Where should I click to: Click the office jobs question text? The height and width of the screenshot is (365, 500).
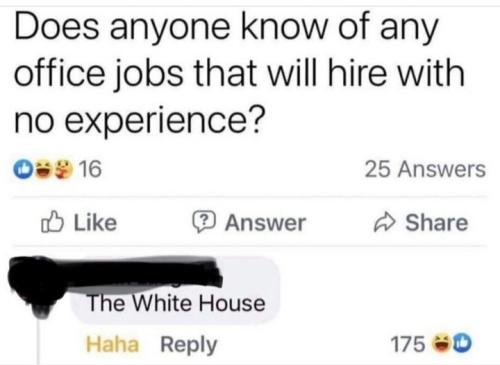coord(239,72)
